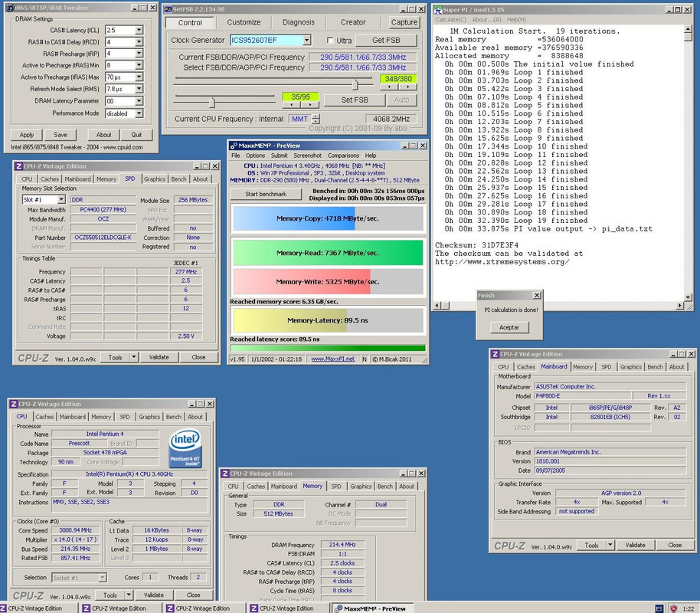700x613 pixels.
Task: Enable the Ultra checkbox in SetFSB
Action: [330, 41]
